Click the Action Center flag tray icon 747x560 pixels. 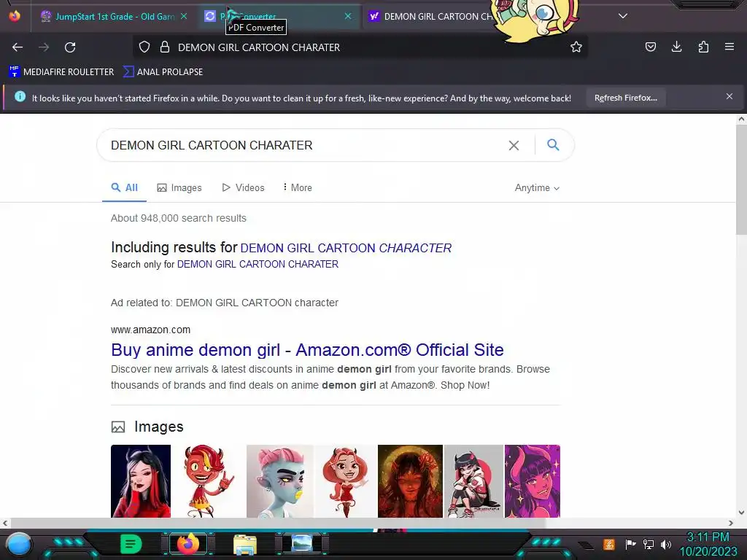(x=630, y=544)
